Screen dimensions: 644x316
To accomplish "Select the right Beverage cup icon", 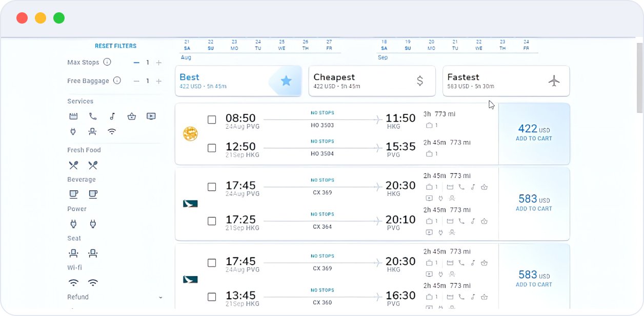I will click(93, 194).
